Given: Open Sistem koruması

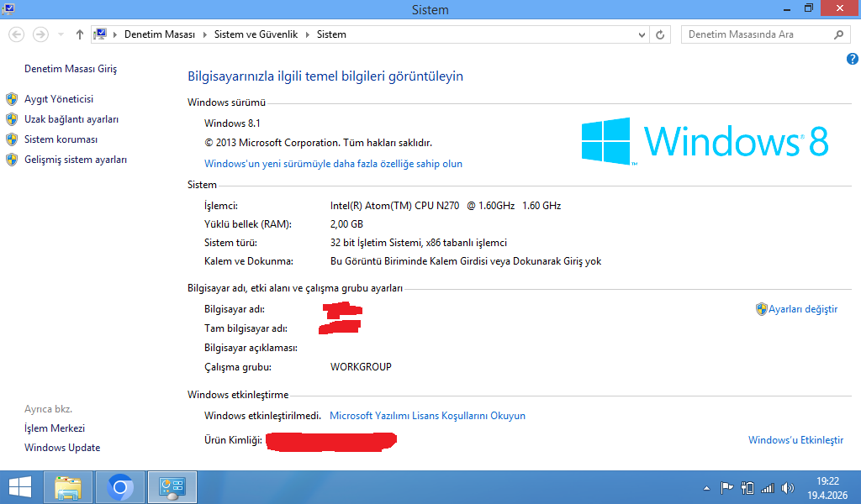Looking at the screenshot, I should pyautogui.click(x=61, y=139).
